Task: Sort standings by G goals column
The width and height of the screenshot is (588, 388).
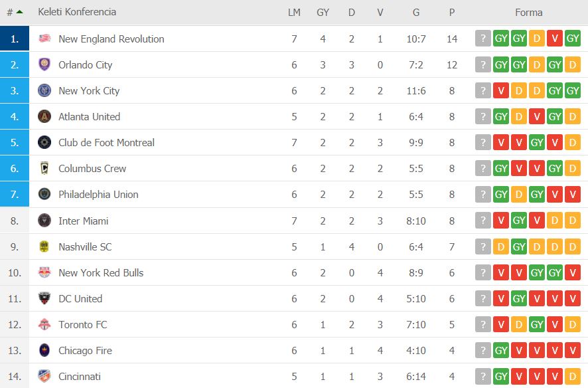Action: coord(416,13)
